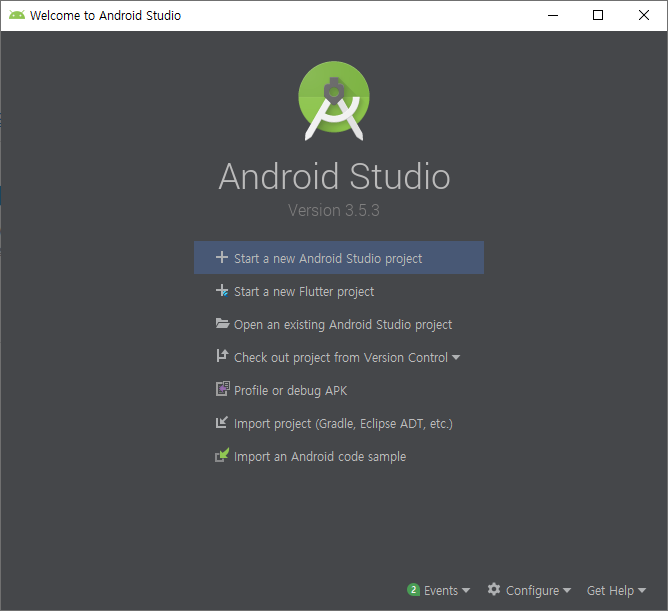The height and width of the screenshot is (611, 668).
Task: Open the Events menu
Action: 441,591
